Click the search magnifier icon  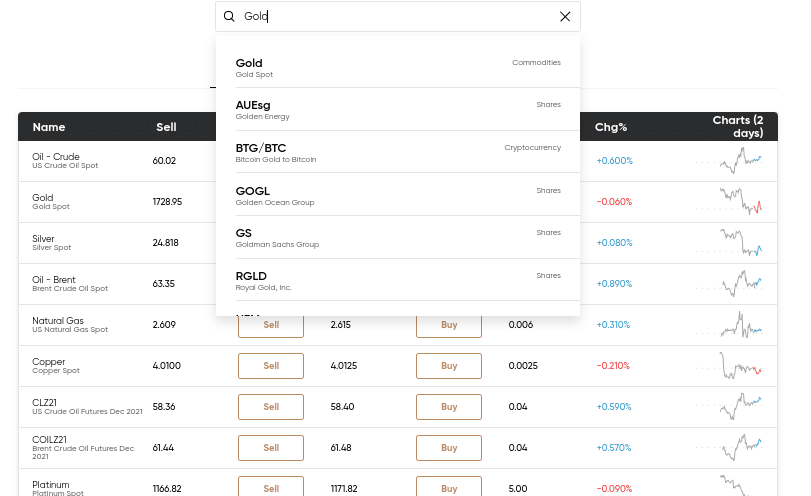click(229, 17)
